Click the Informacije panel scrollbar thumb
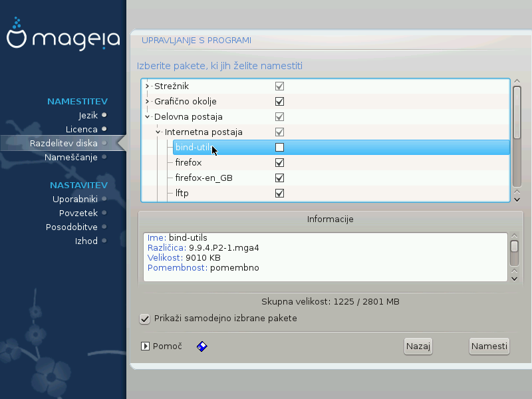Image resolution: width=532 pixels, height=399 pixels. [x=514, y=246]
